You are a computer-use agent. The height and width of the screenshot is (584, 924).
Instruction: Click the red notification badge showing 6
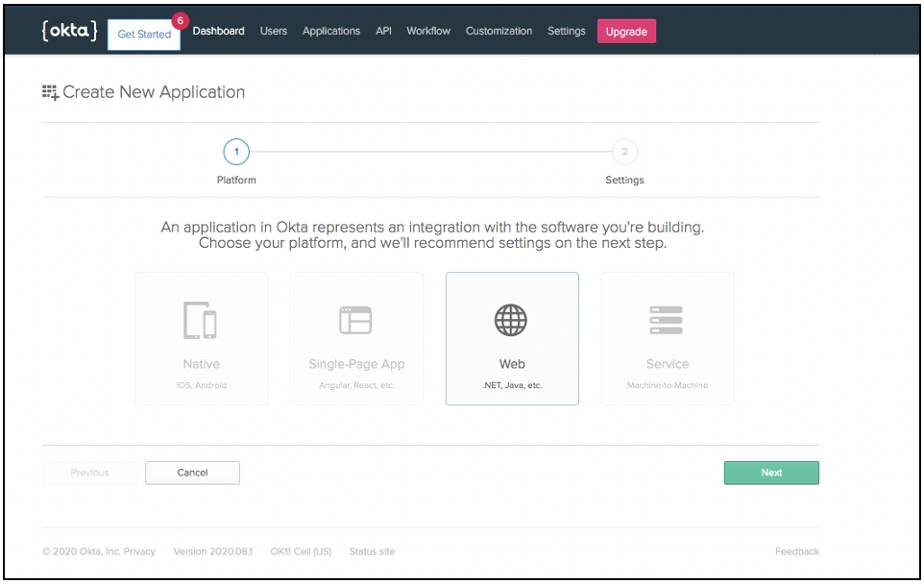coord(181,20)
